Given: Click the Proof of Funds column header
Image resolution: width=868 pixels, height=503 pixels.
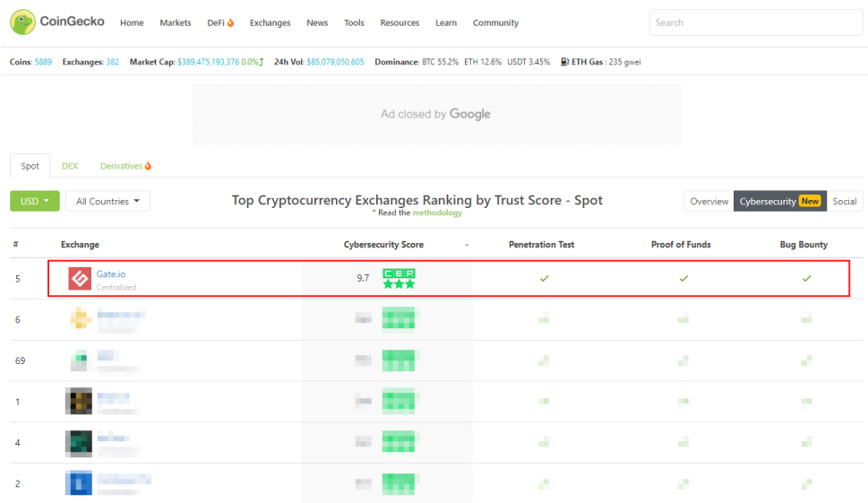Looking at the screenshot, I should click(681, 244).
